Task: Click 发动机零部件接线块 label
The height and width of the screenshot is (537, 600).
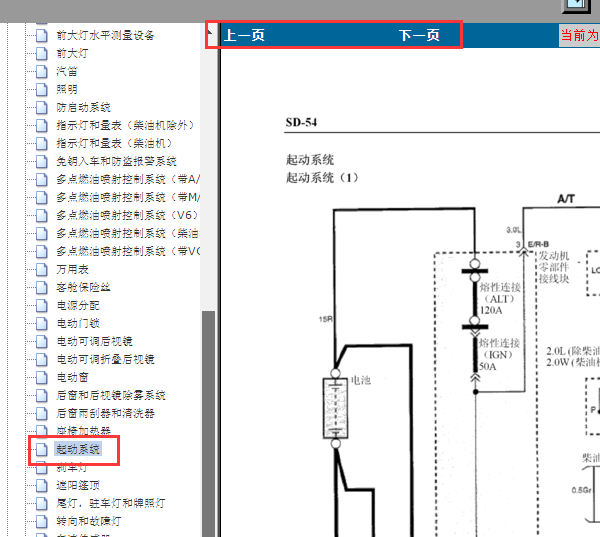Action: (554, 267)
